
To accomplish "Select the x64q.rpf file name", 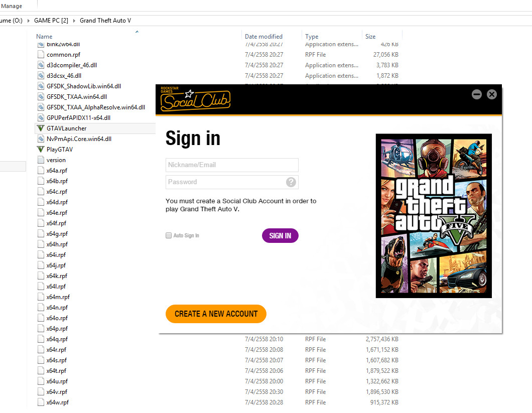I will click(x=57, y=339).
